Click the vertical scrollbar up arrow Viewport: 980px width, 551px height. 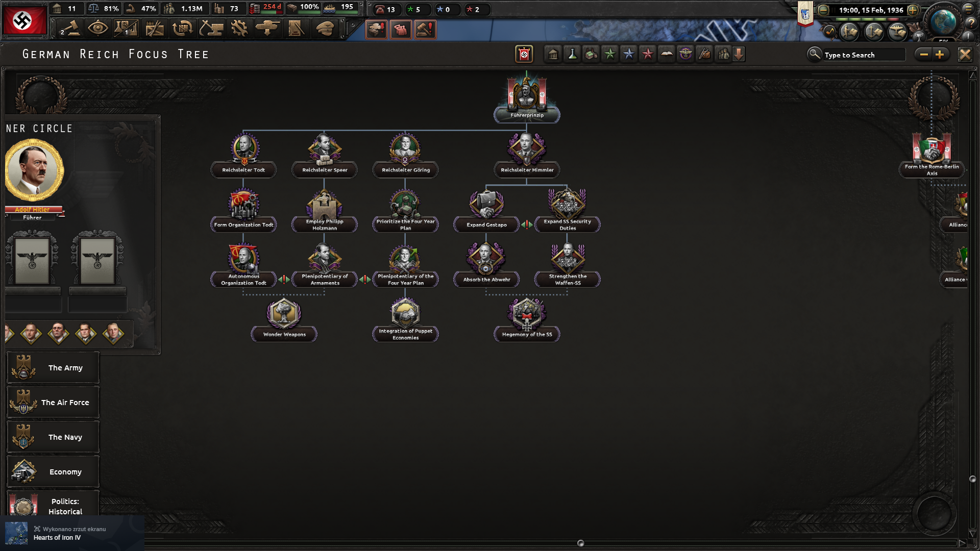(x=972, y=76)
